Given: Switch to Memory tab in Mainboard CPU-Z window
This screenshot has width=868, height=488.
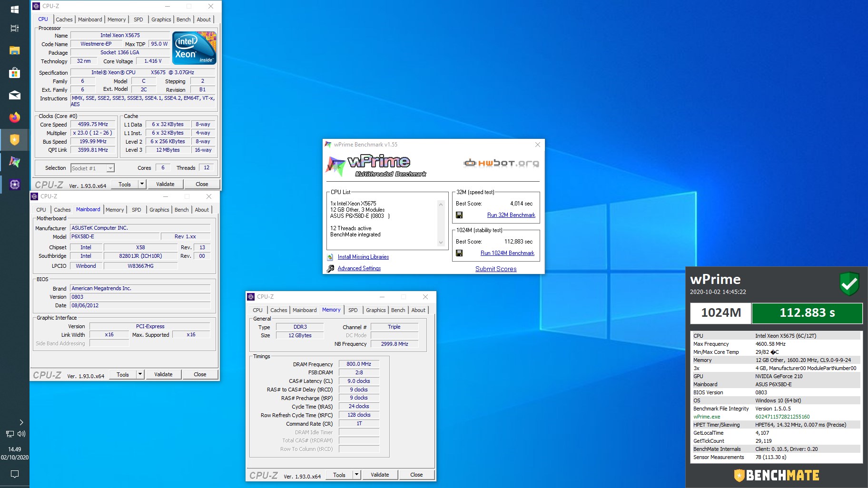Looking at the screenshot, I should 115,210.
